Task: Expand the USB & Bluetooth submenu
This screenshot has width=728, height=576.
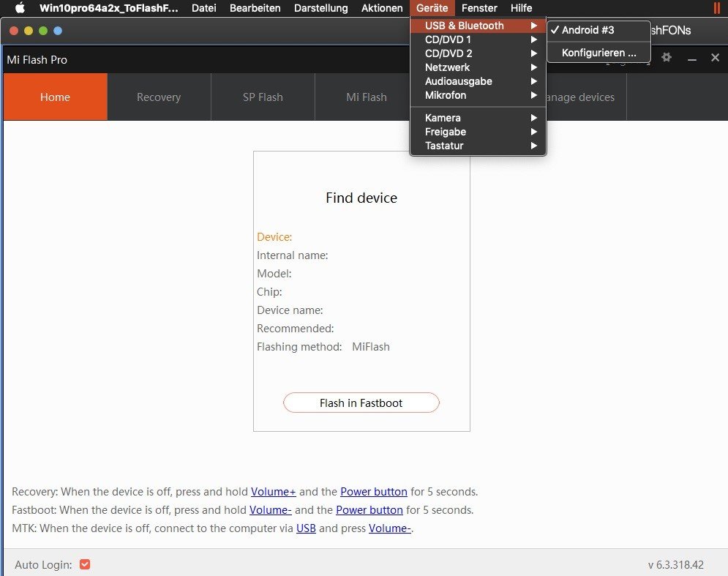Action: 479,26
